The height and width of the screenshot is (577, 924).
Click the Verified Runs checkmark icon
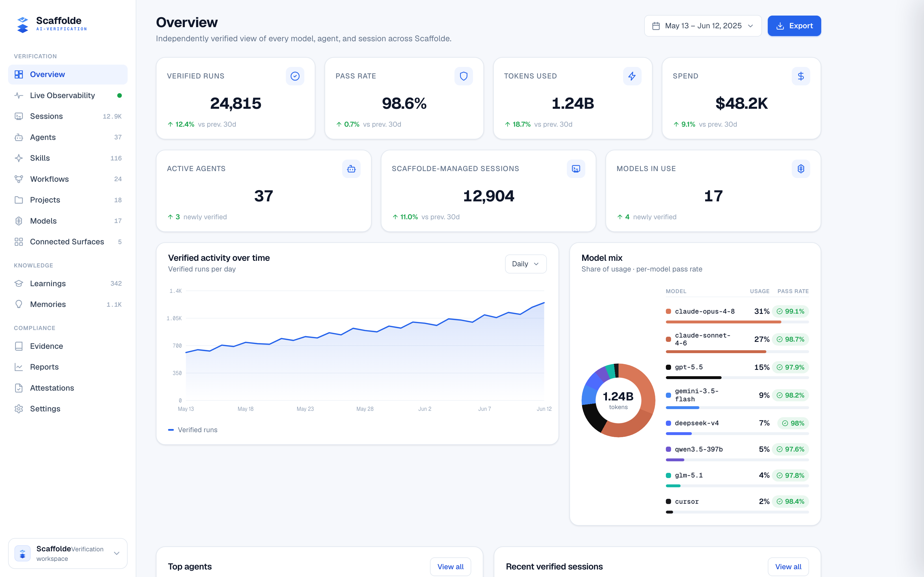(295, 76)
